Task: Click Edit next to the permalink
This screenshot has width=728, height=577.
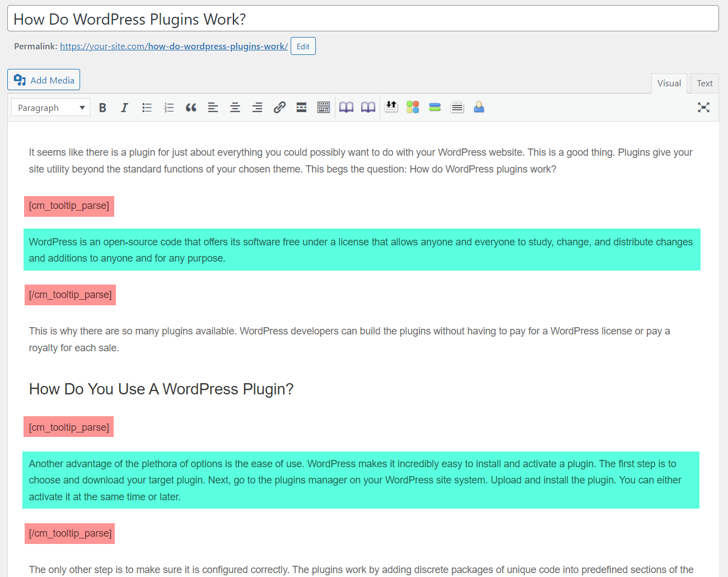Action: (303, 46)
